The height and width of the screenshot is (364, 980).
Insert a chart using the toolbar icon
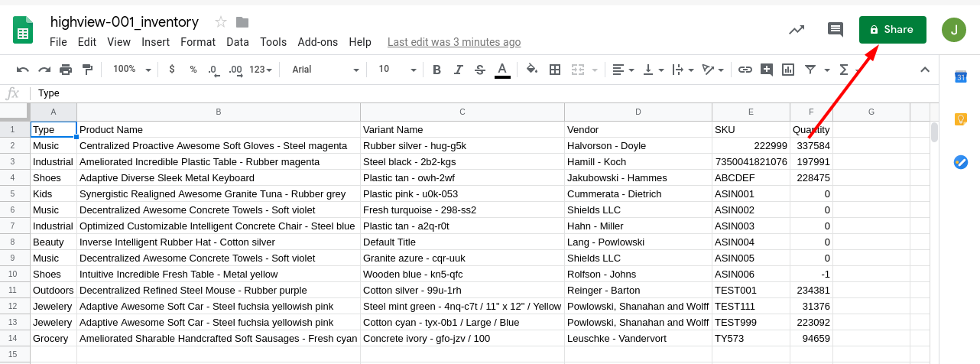[x=788, y=70]
